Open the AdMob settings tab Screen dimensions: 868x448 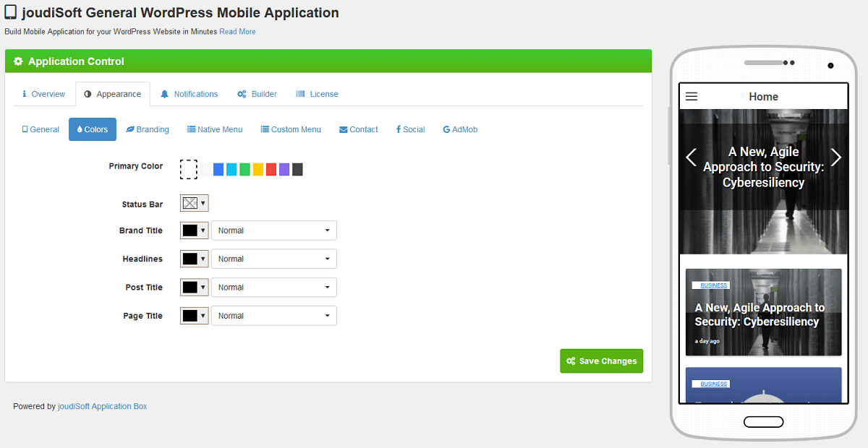[460, 129]
